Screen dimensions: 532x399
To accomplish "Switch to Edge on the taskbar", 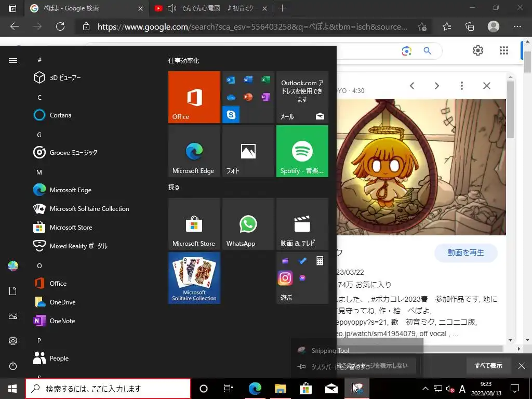I will click(255, 389).
